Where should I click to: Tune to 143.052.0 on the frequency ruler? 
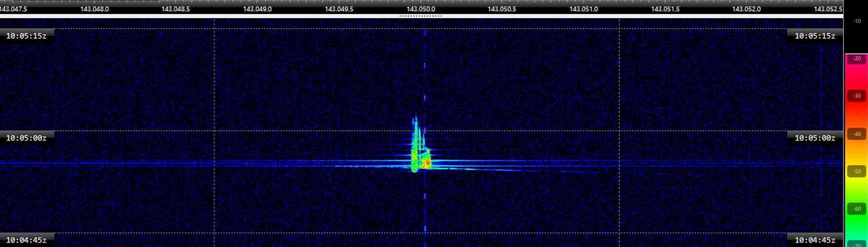[x=746, y=9]
